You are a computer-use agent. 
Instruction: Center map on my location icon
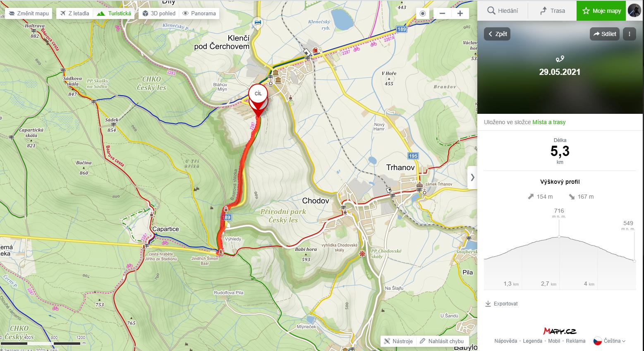[x=422, y=13]
